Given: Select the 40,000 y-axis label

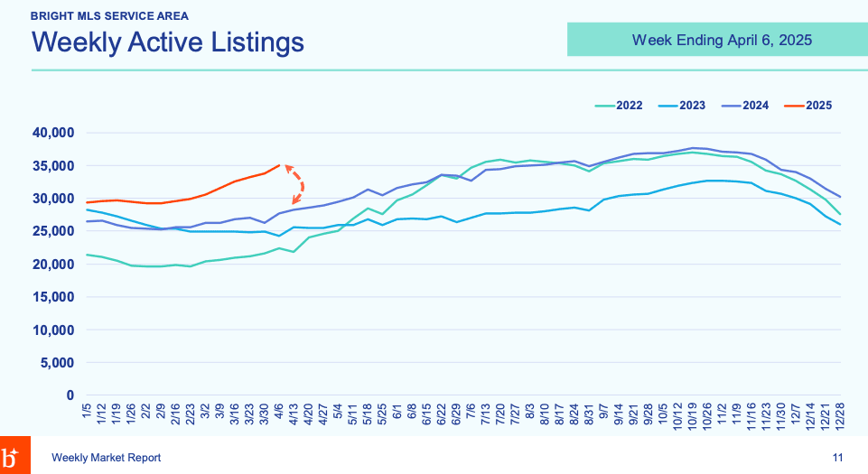Looking at the screenshot, I should 53,133.
